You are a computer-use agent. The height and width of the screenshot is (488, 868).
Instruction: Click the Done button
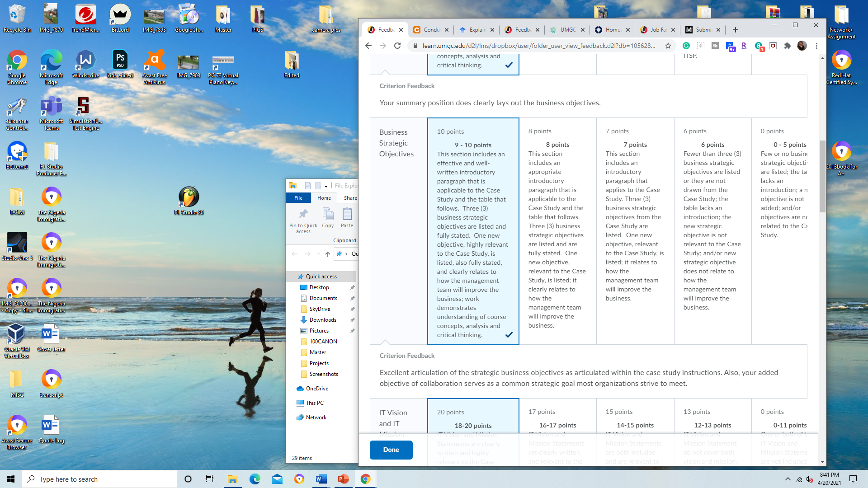pyautogui.click(x=391, y=450)
